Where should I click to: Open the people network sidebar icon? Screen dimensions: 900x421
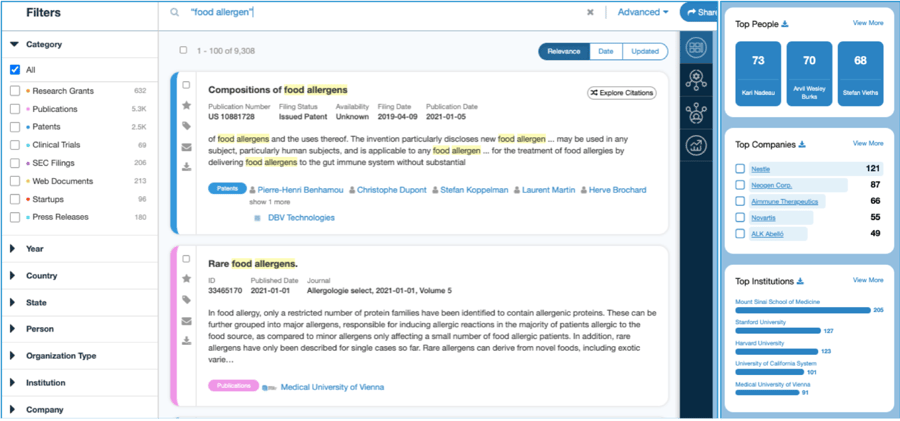point(696,113)
